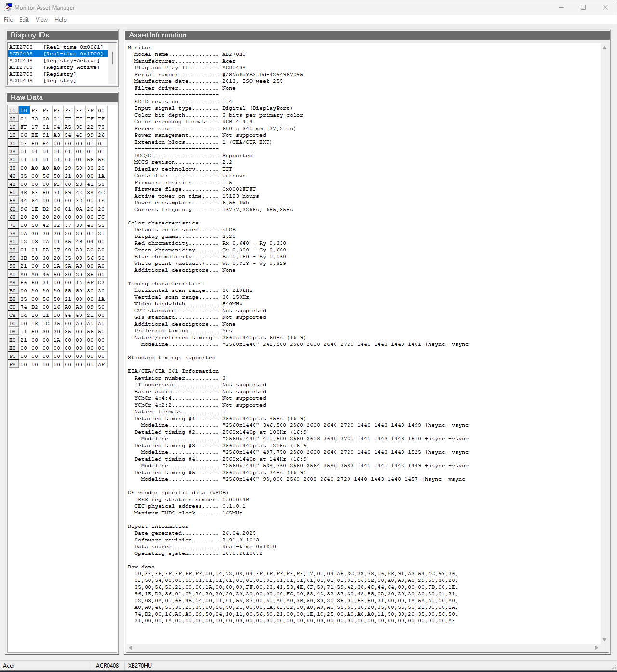Click the Serial number value line
This screenshot has width=617, height=672.
[219, 75]
